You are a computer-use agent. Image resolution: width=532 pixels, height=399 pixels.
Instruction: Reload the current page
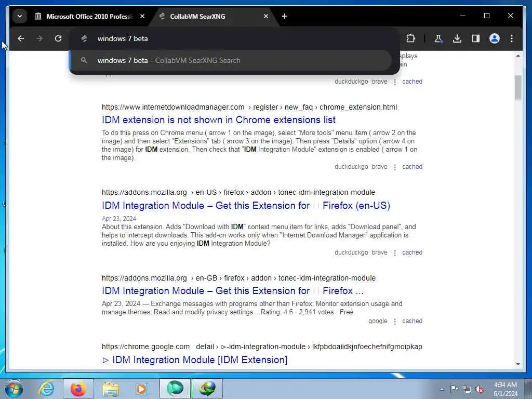(58, 38)
